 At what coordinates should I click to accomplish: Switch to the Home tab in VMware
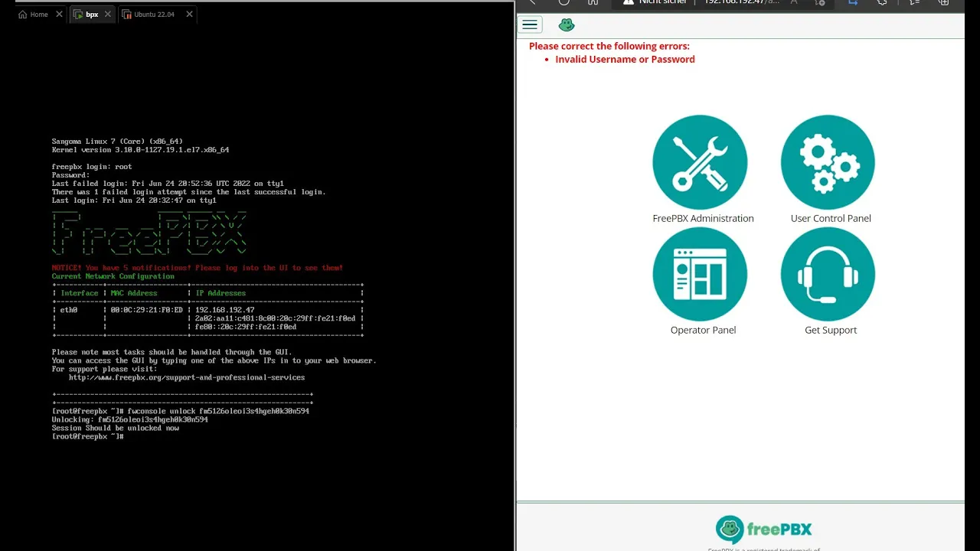[x=39, y=15]
